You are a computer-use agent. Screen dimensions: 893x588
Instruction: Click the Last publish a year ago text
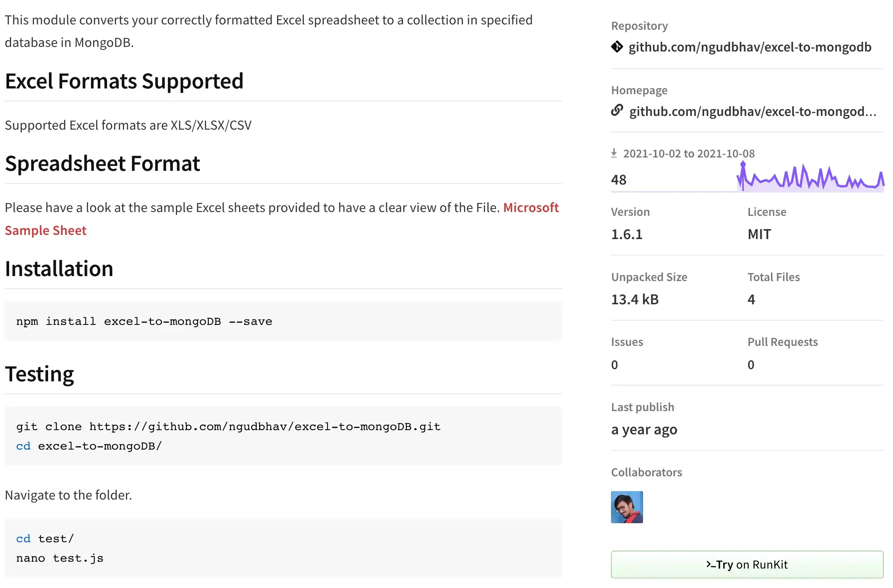(x=644, y=429)
